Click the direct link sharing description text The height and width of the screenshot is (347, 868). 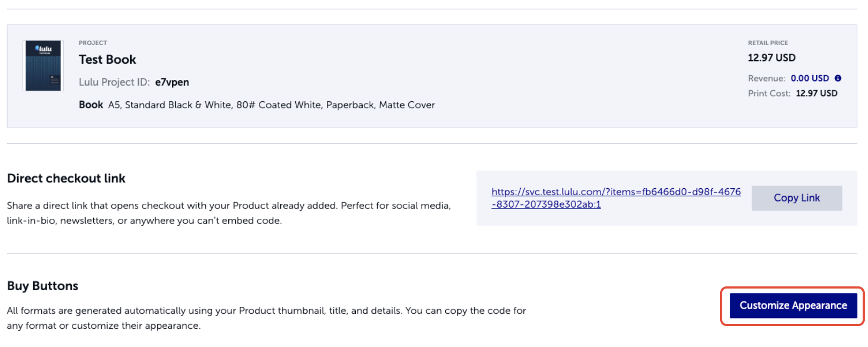click(x=229, y=213)
